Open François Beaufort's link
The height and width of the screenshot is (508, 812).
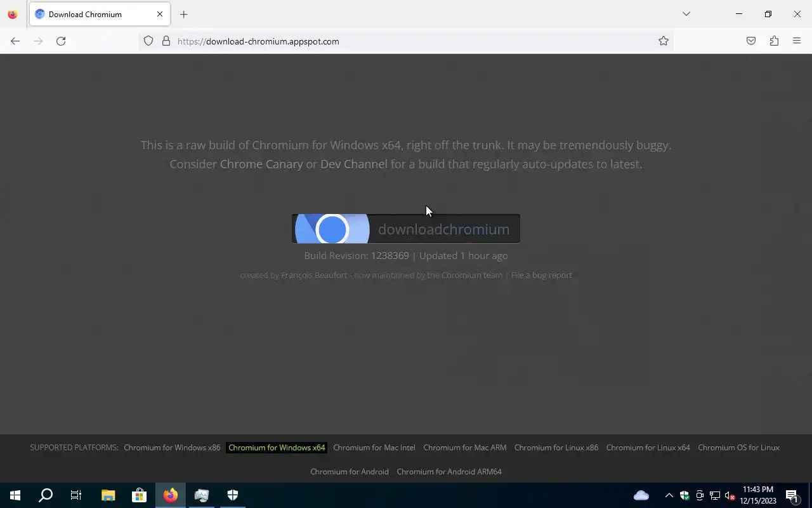[x=314, y=275]
